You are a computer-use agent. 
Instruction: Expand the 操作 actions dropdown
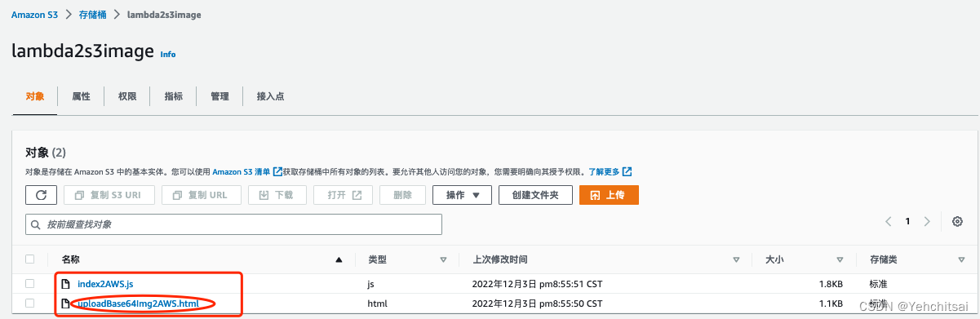tap(462, 195)
